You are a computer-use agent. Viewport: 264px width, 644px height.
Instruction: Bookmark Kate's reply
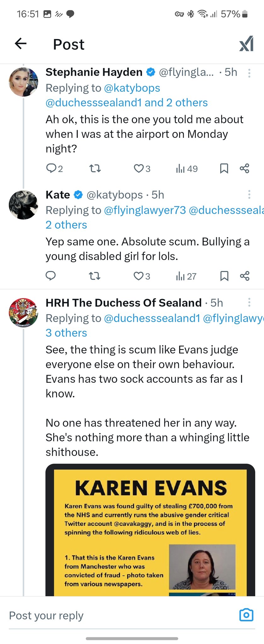pyautogui.click(x=224, y=276)
